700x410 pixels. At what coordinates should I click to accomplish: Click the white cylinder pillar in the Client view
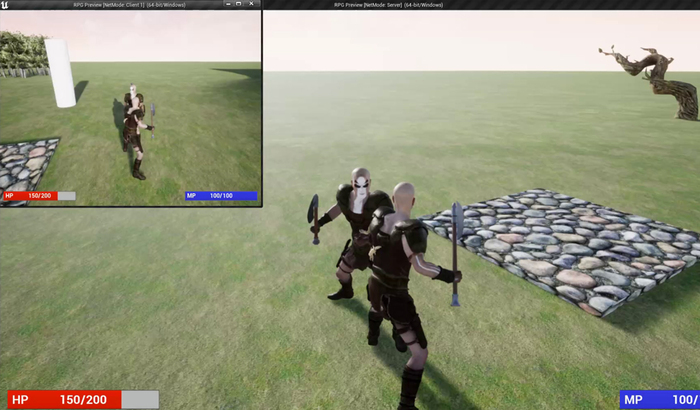61,72
